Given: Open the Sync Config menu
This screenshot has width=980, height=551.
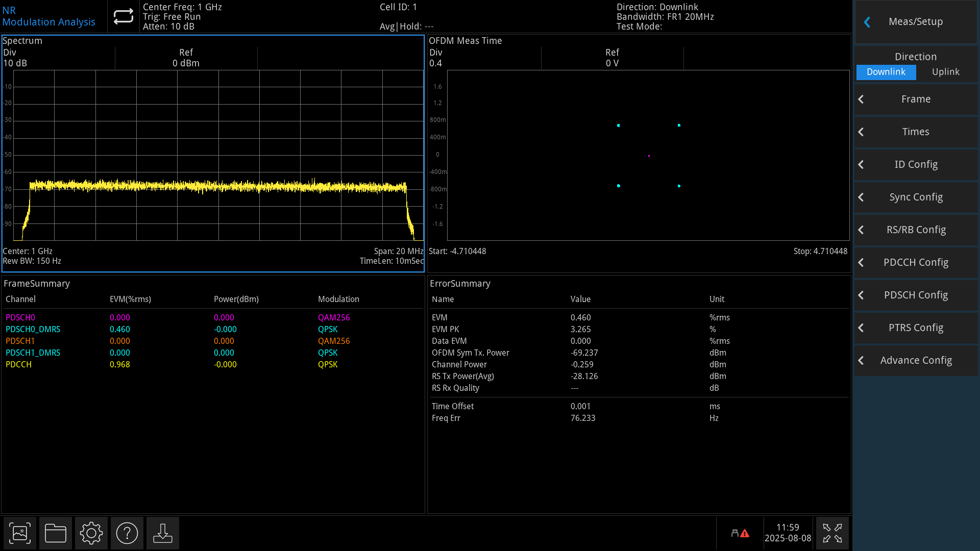Looking at the screenshot, I should point(916,197).
